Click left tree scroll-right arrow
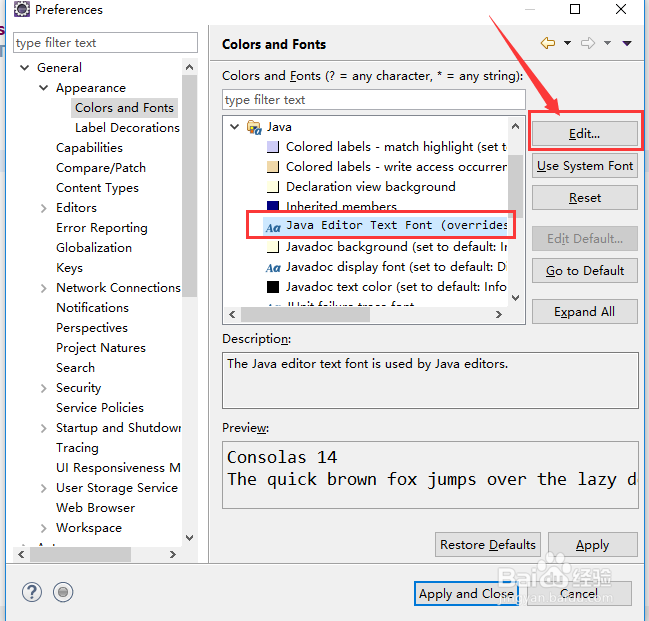 (173, 554)
